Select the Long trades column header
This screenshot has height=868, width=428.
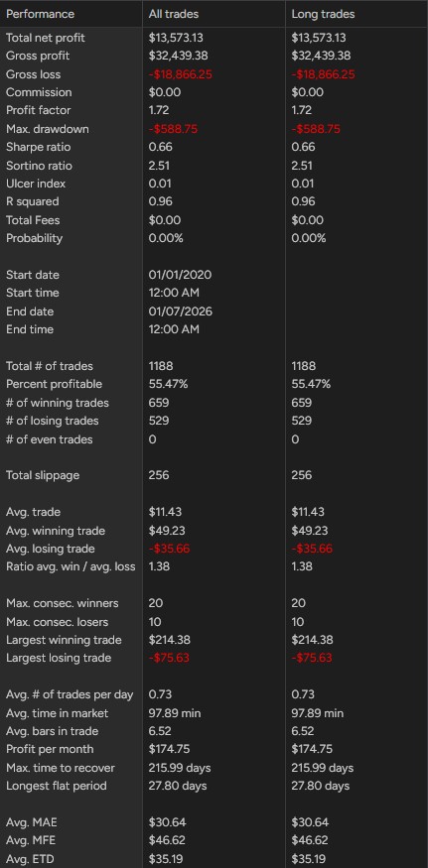pyautogui.click(x=323, y=14)
